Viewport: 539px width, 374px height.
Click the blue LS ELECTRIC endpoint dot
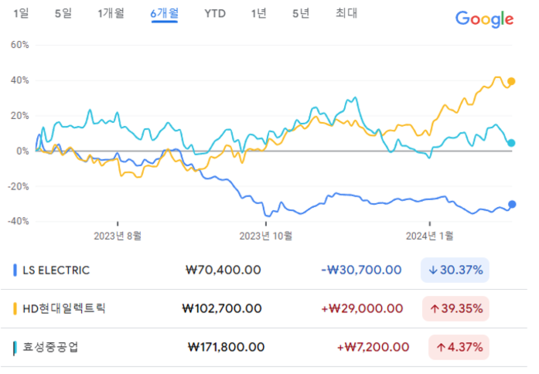(512, 204)
